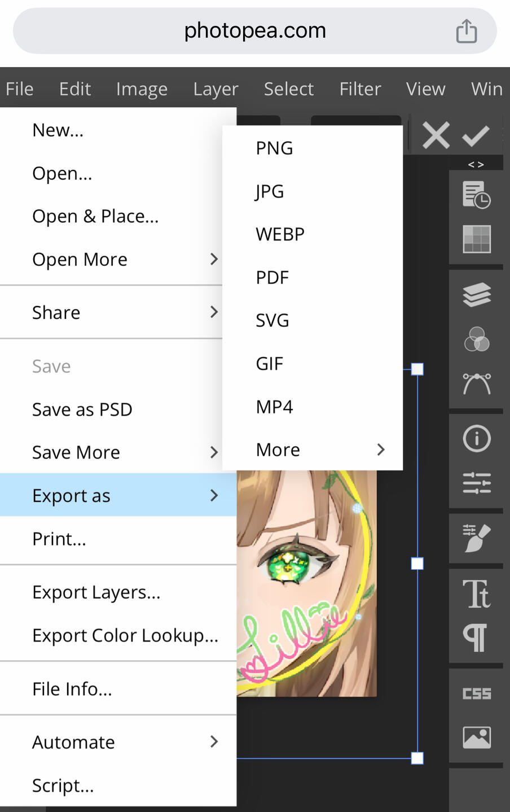
Task: Tap the browser share icon
Action: pyautogui.click(x=467, y=30)
